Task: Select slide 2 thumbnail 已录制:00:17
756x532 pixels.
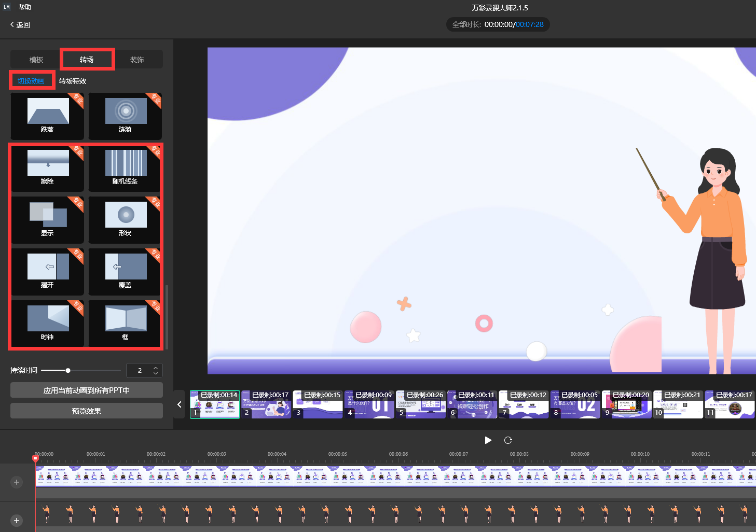Action: [x=266, y=404]
